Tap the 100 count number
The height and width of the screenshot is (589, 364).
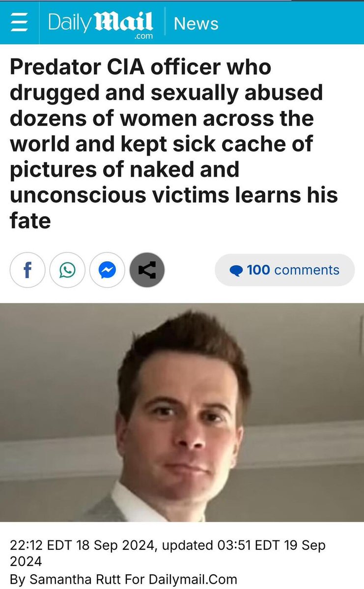click(x=258, y=270)
